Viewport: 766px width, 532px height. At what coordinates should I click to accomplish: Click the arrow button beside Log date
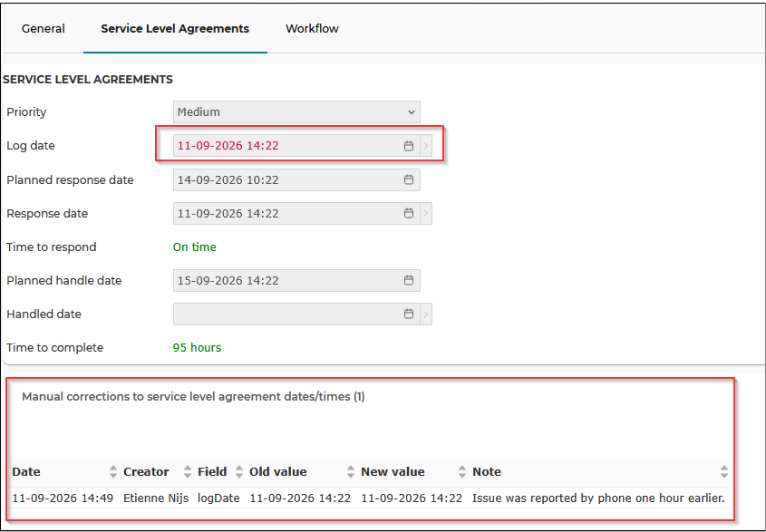coord(426,146)
